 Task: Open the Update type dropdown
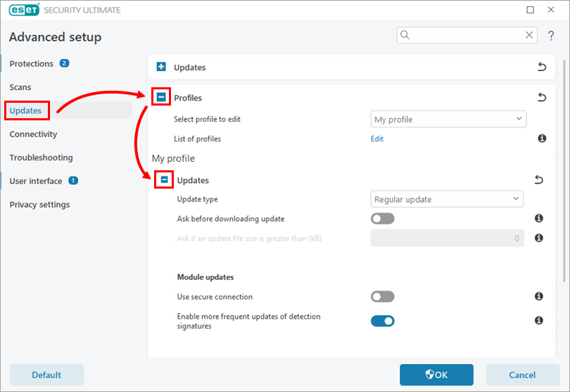click(x=447, y=199)
